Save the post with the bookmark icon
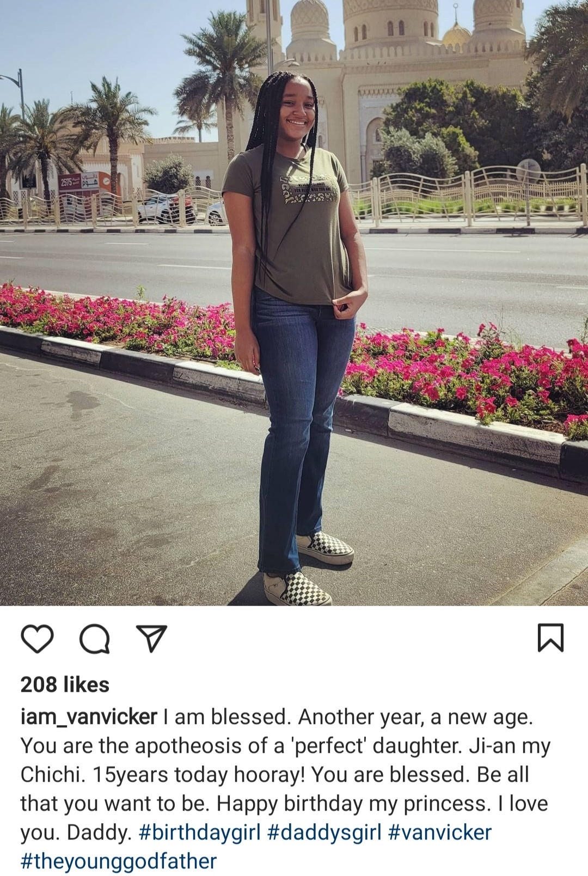This screenshot has height=876, width=588. tap(550, 638)
